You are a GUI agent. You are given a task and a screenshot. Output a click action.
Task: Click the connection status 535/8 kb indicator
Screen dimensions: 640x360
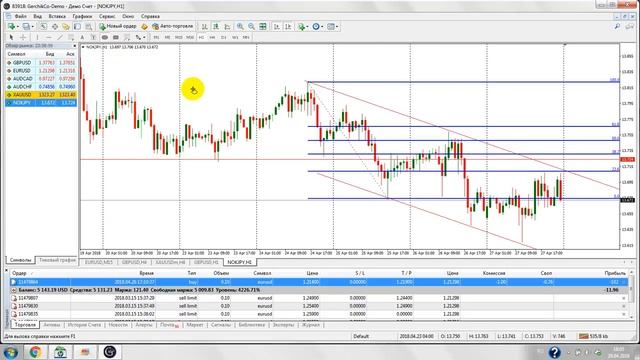[594, 336]
